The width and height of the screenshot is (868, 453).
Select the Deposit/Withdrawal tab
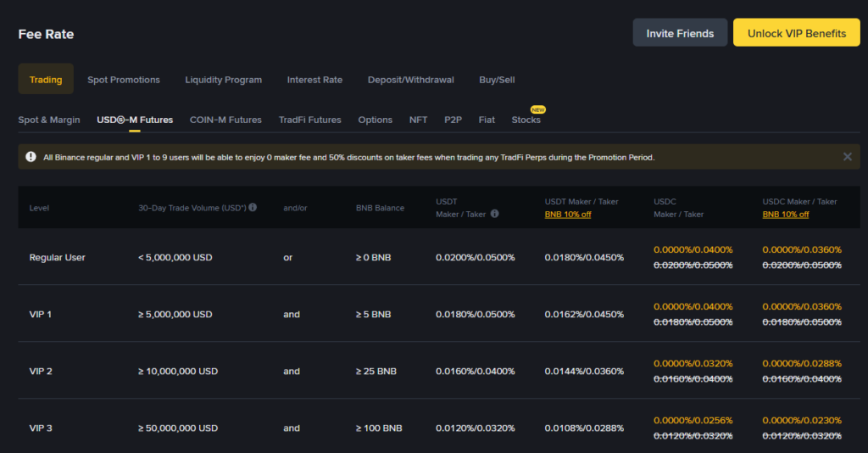tap(411, 80)
